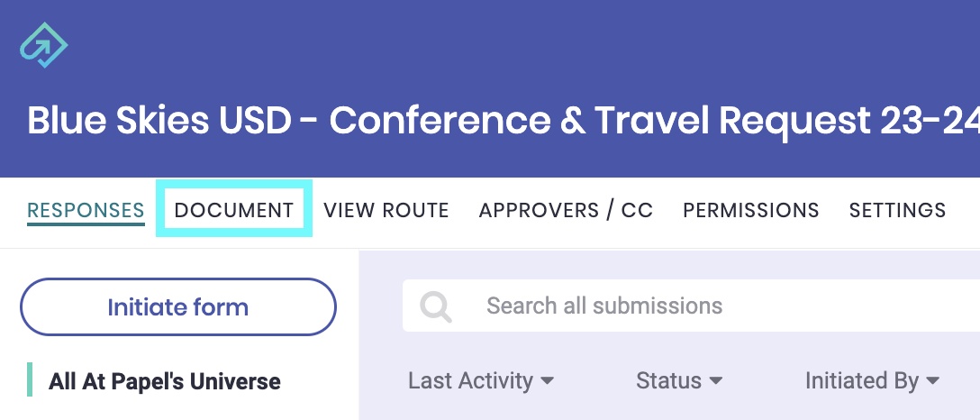
Task: Click the arrow logo icon in header
Action: pos(43,44)
